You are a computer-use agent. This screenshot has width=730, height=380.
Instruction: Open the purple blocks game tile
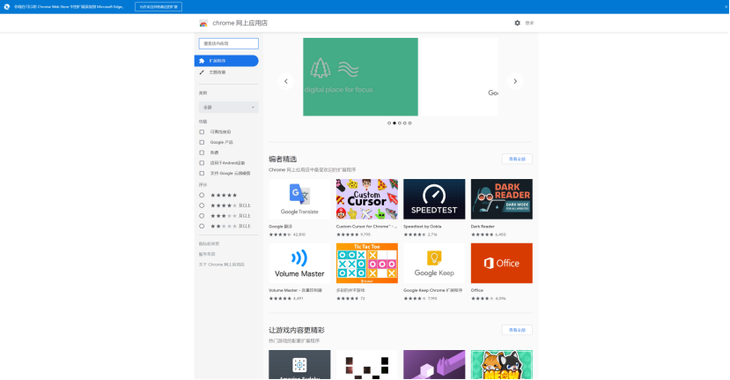434,365
